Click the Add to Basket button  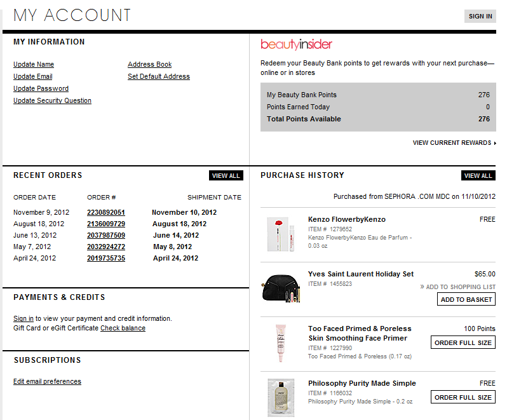466,299
